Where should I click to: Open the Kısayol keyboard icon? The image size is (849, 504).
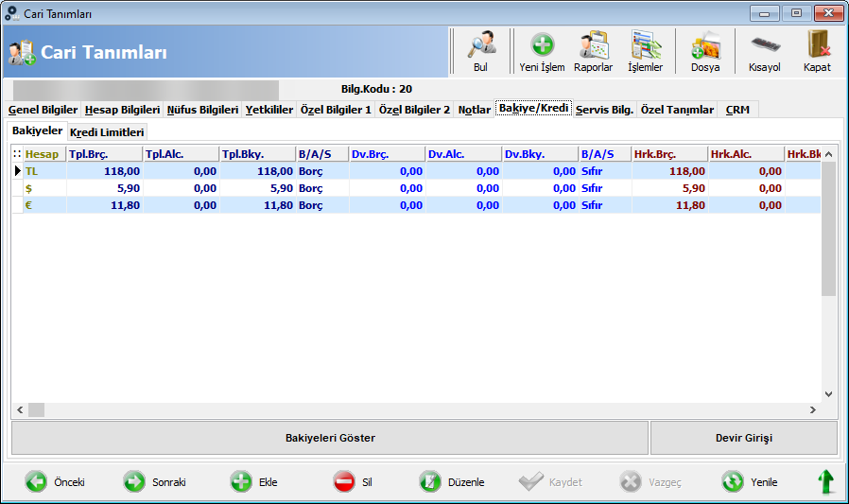tap(765, 51)
